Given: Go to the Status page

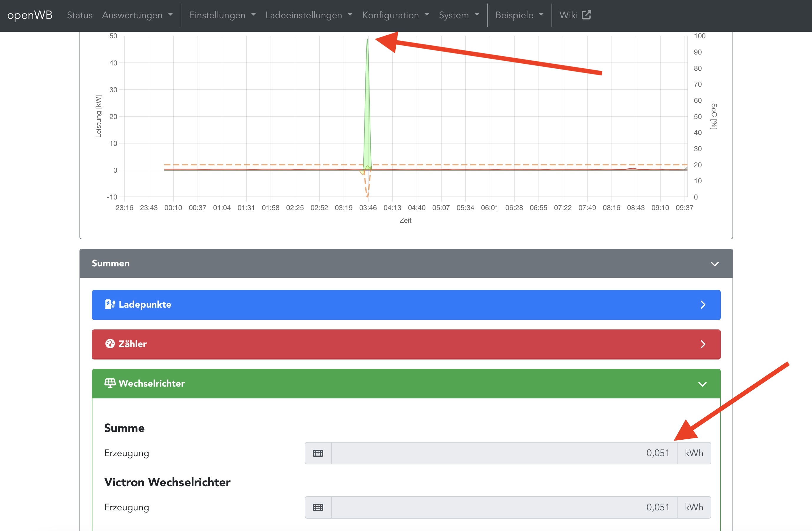Looking at the screenshot, I should coord(79,15).
